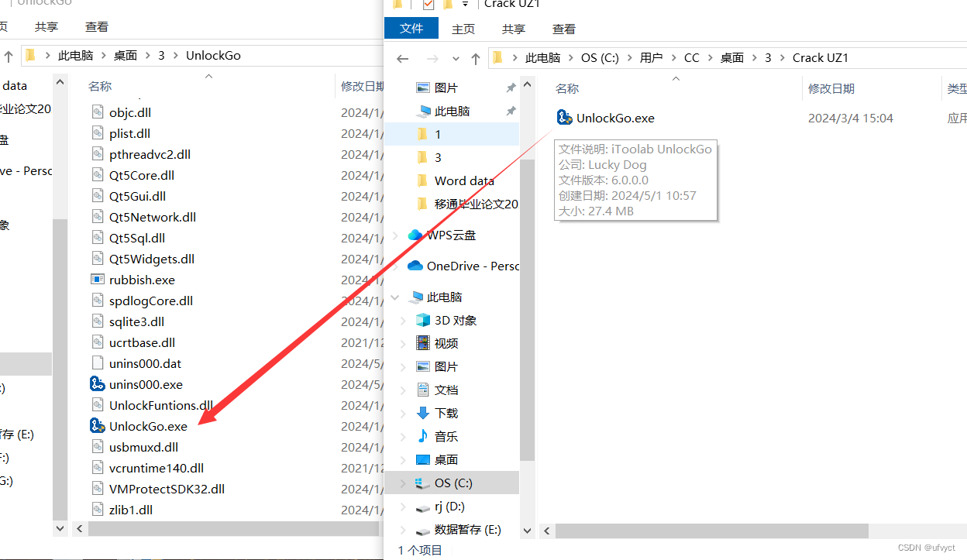Image resolution: width=967 pixels, height=560 pixels.
Task: Go back in Crack UZ1 window
Action: [402, 58]
